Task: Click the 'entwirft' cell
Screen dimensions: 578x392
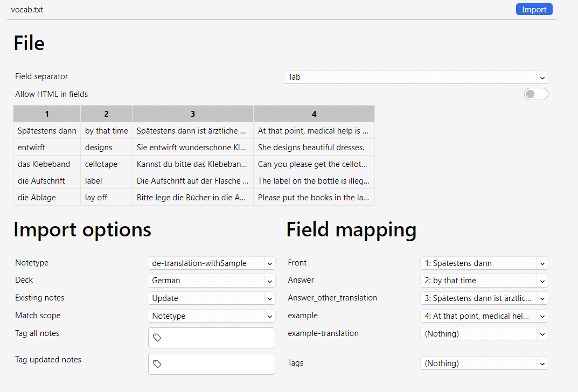Action: tap(47, 148)
